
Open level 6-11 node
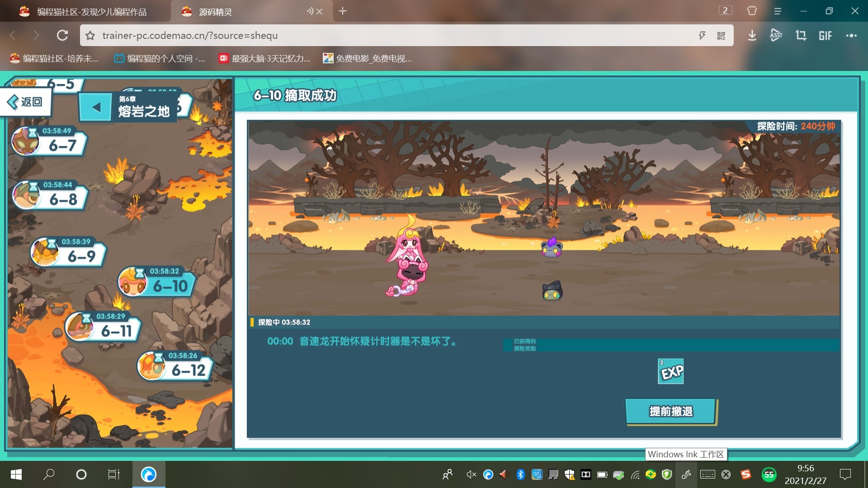click(x=103, y=327)
